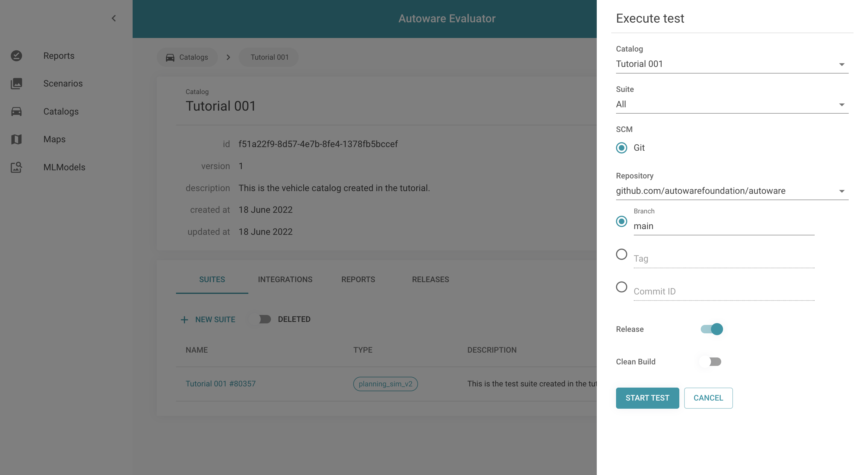Switch to the RELEASES tab
Viewport: 868px width, 475px height.
pos(430,279)
